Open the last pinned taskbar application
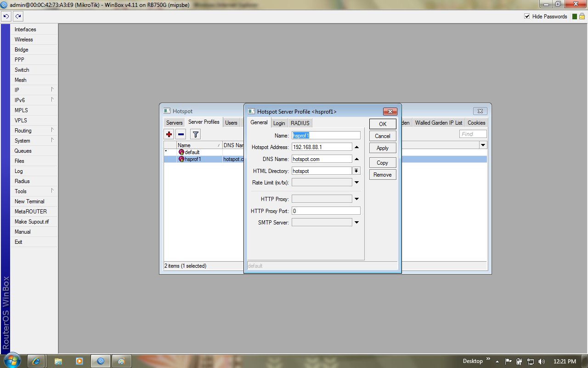The image size is (588, 368). (121, 361)
